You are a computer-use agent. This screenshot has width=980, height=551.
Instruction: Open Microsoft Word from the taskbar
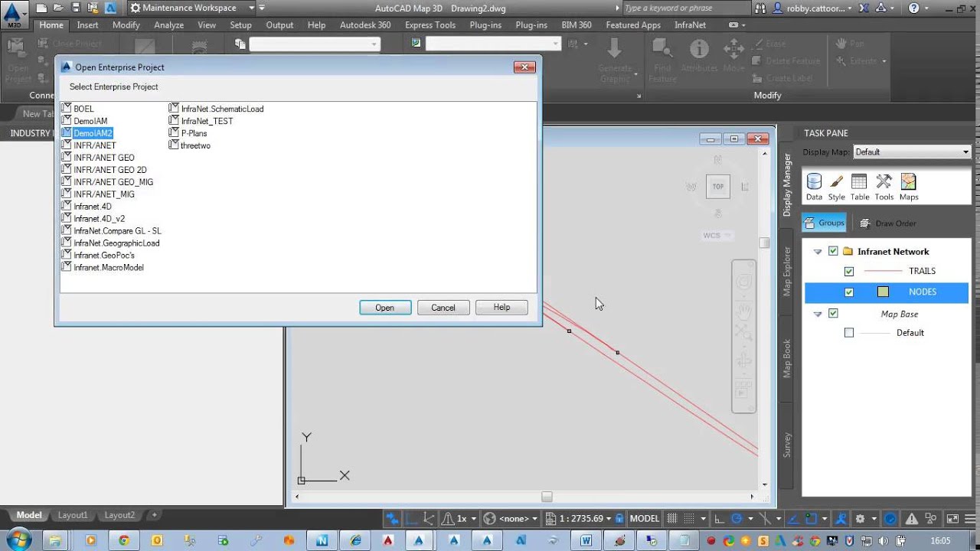(x=586, y=540)
